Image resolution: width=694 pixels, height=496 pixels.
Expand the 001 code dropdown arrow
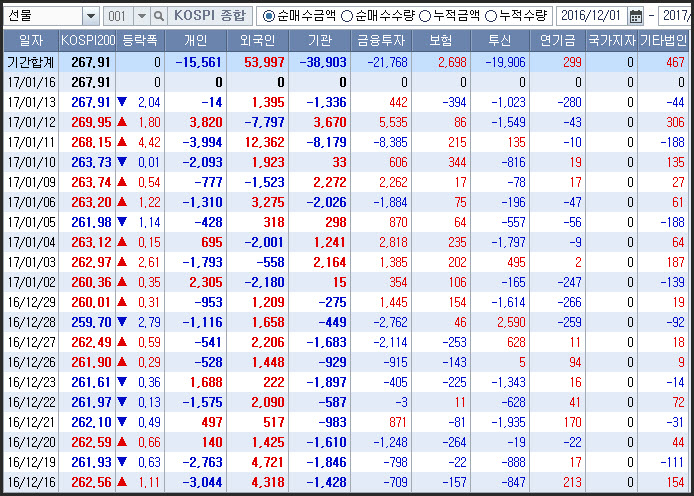pos(142,16)
